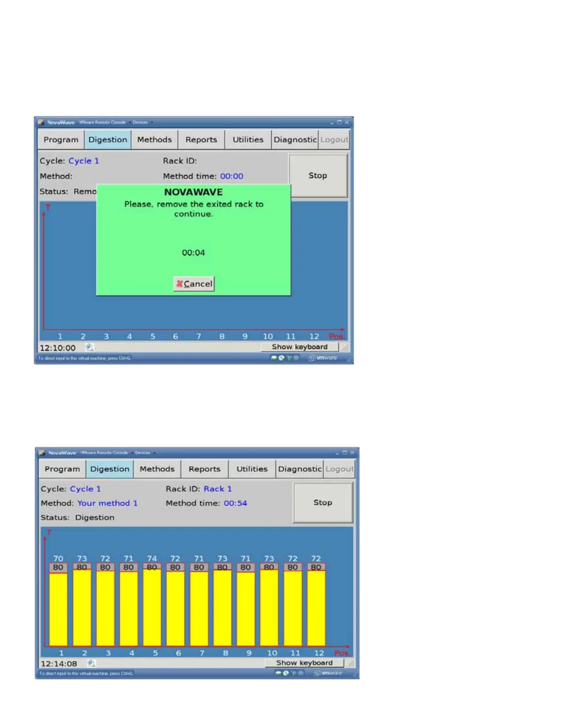Image resolution: width=563 pixels, height=728 pixels.
Task: Click the temperature reading 74 above bar 5
Action: point(152,558)
